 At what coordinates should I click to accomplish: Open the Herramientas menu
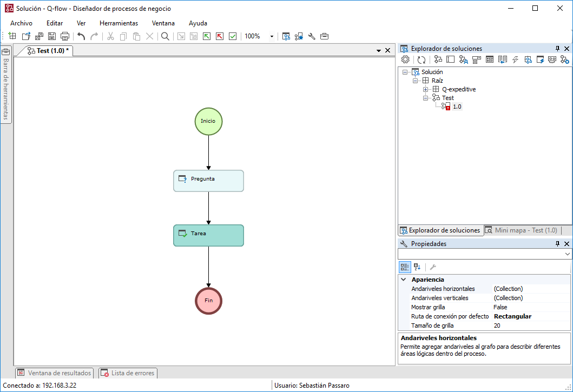click(118, 23)
